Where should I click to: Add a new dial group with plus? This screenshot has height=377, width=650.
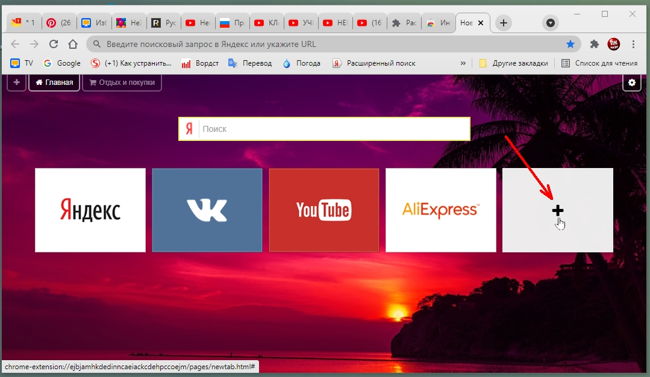pyautogui.click(x=17, y=83)
